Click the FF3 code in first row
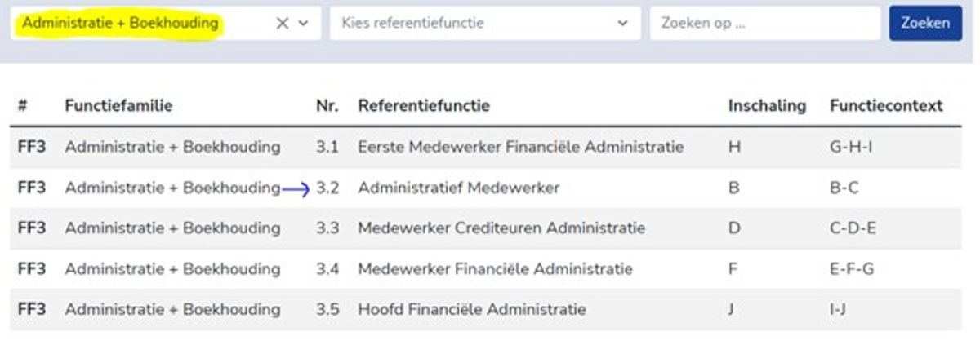980x345 pixels. (31, 148)
